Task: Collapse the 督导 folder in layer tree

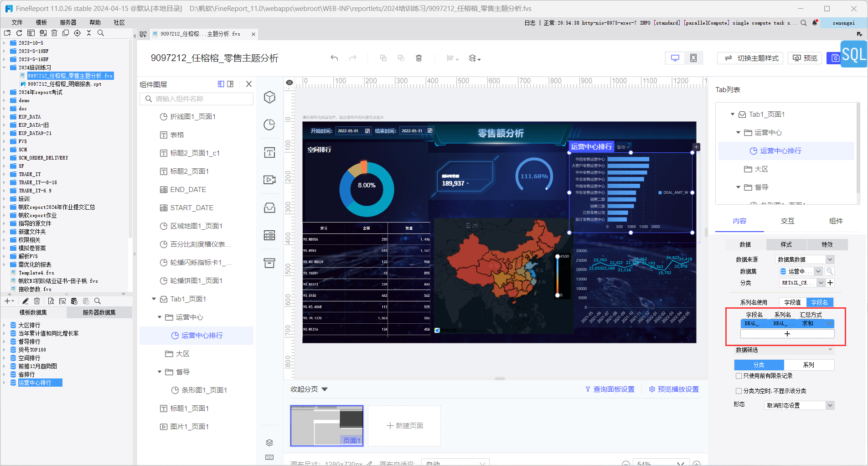Action: coord(160,372)
